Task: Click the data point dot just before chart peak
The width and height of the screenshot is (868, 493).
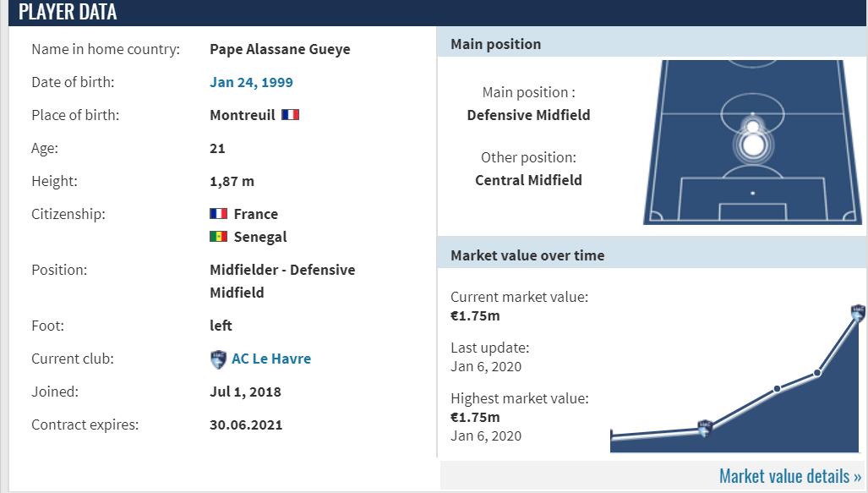Action: click(x=817, y=372)
